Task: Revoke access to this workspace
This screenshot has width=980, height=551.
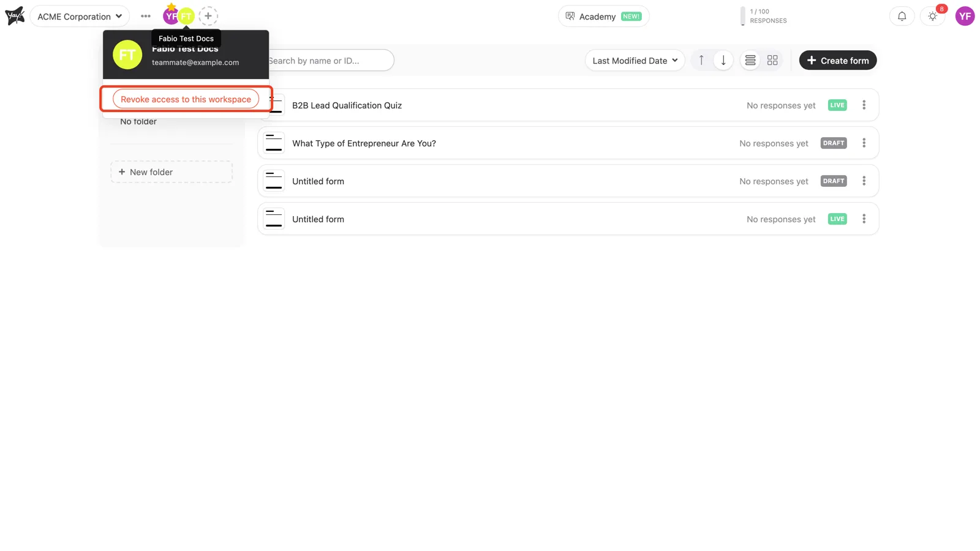Action: 186,99
